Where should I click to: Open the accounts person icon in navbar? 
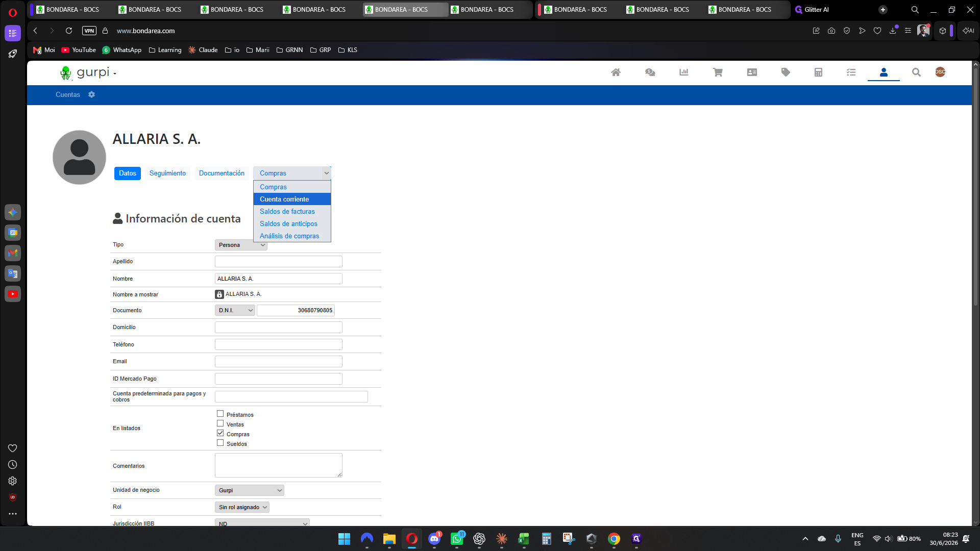pyautogui.click(x=884, y=72)
